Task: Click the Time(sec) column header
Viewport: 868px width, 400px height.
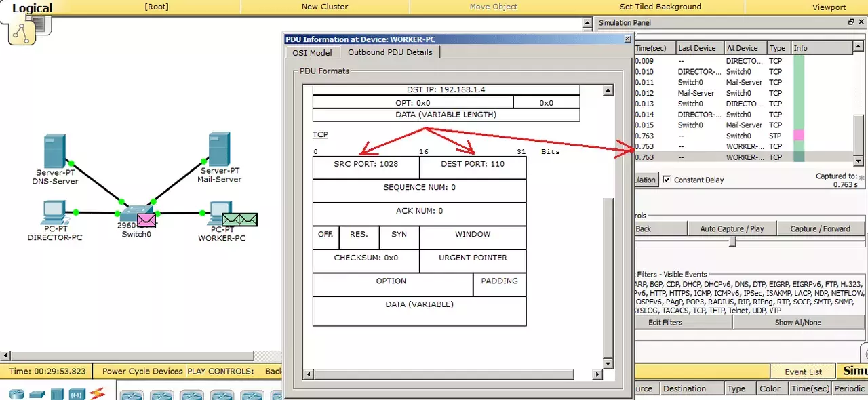Action: point(655,48)
